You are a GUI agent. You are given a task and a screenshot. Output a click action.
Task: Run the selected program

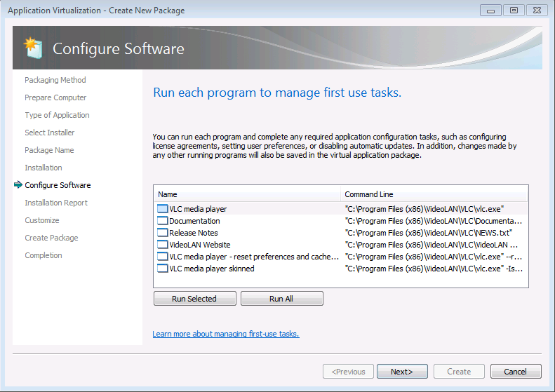(194, 299)
